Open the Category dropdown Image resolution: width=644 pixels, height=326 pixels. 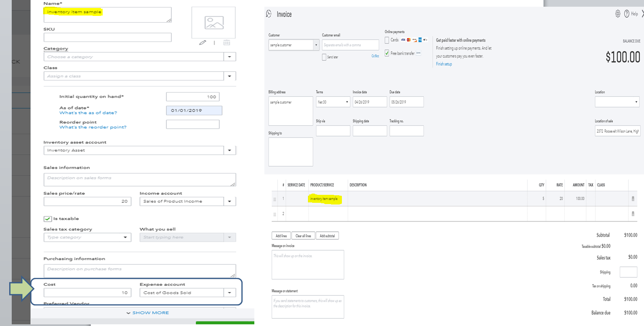[230, 57]
